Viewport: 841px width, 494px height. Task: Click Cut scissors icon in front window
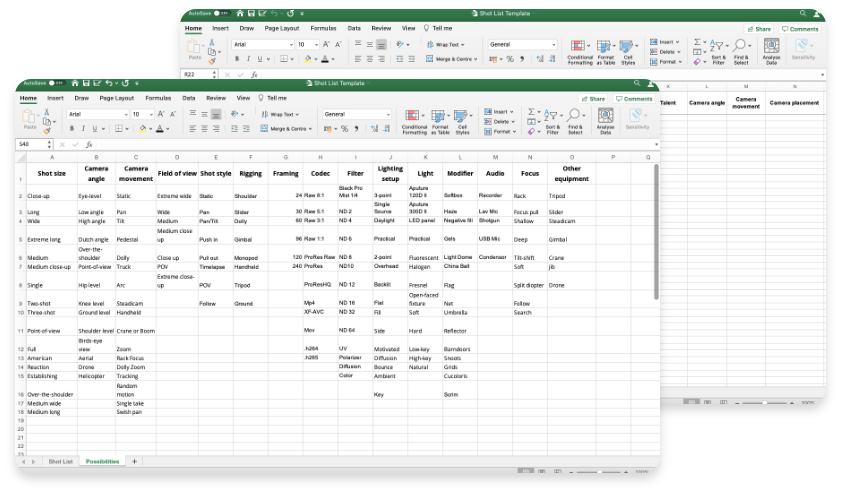tap(47, 112)
